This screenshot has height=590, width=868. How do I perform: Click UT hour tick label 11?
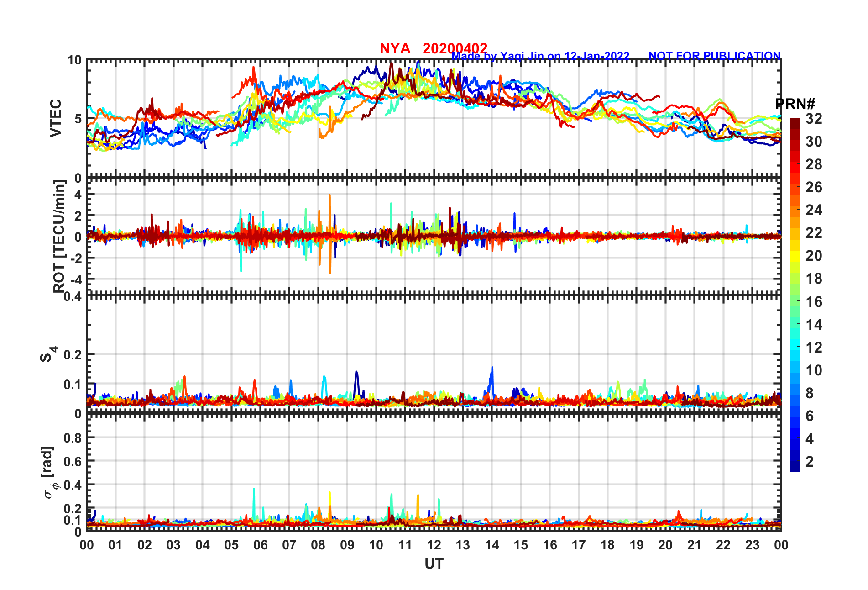(x=405, y=545)
